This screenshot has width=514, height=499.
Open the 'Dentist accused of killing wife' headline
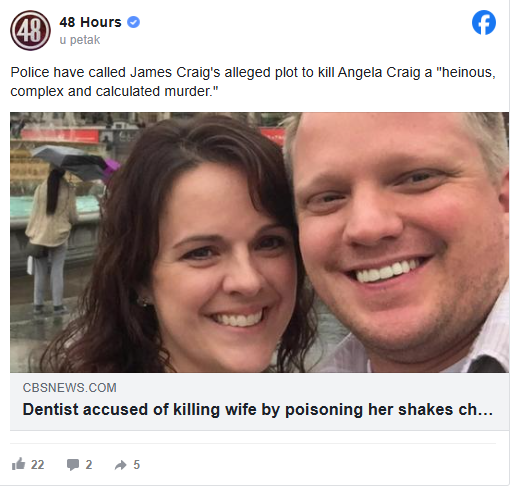pos(258,409)
